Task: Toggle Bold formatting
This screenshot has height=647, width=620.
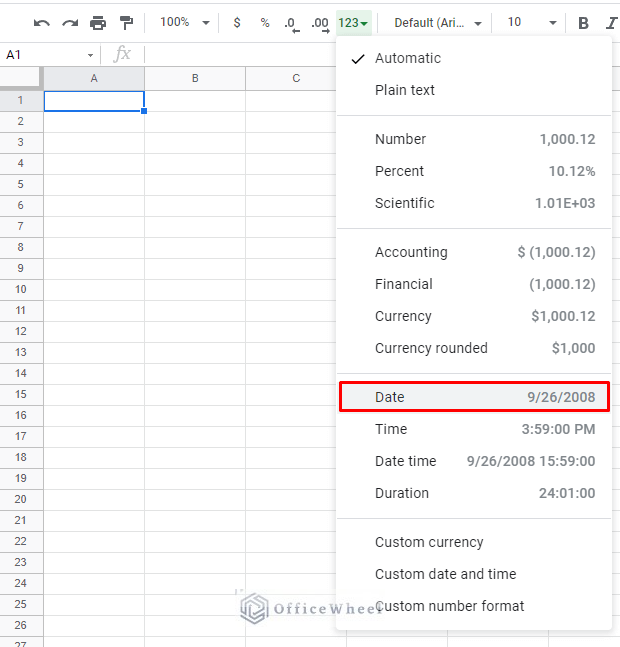Action: point(583,23)
